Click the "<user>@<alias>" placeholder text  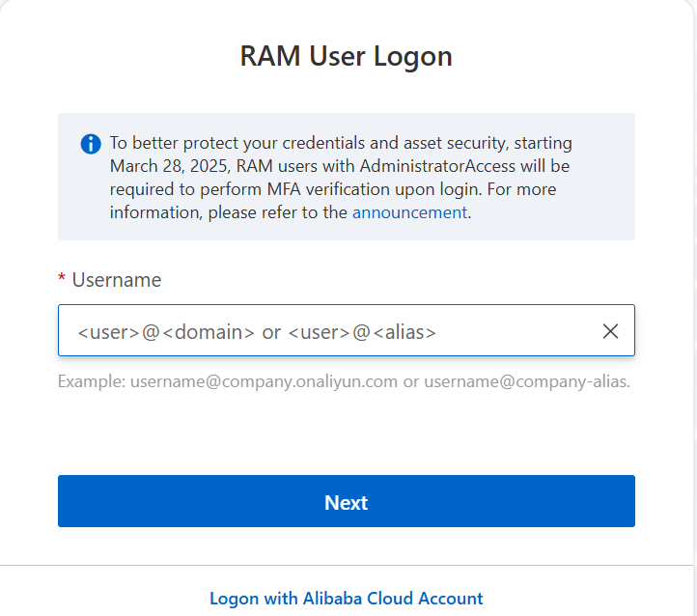[362, 332]
